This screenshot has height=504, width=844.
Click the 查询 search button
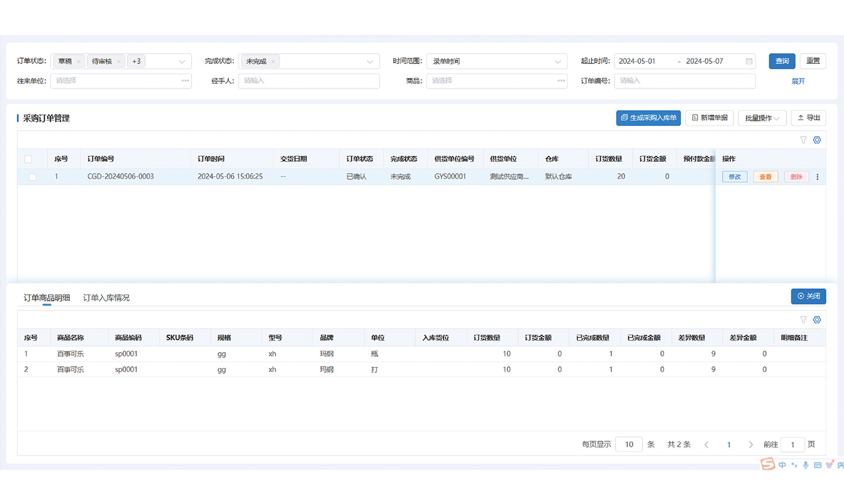[782, 61]
